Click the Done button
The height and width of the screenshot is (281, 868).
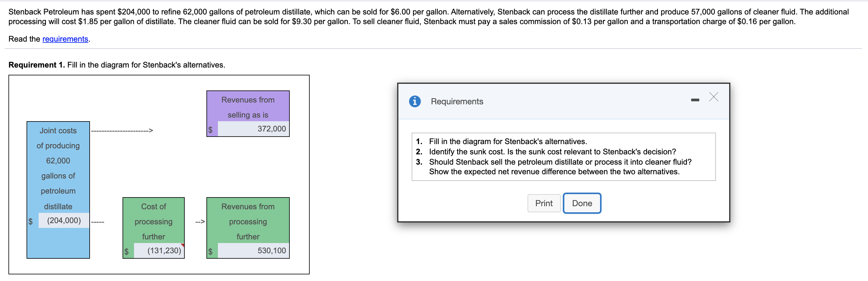click(x=582, y=203)
